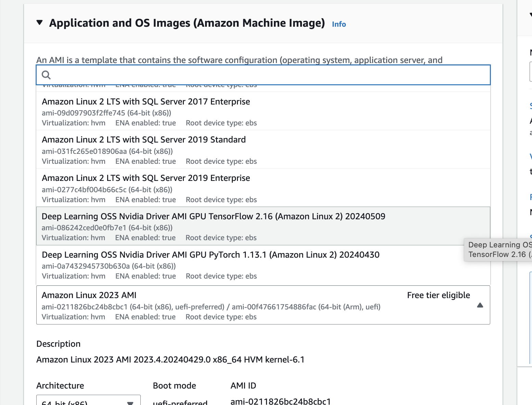Select Amazon Linux 2 with SQL Server 2019 Standard
The height and width of the screenshot is (405, 532).
(263, 149)
